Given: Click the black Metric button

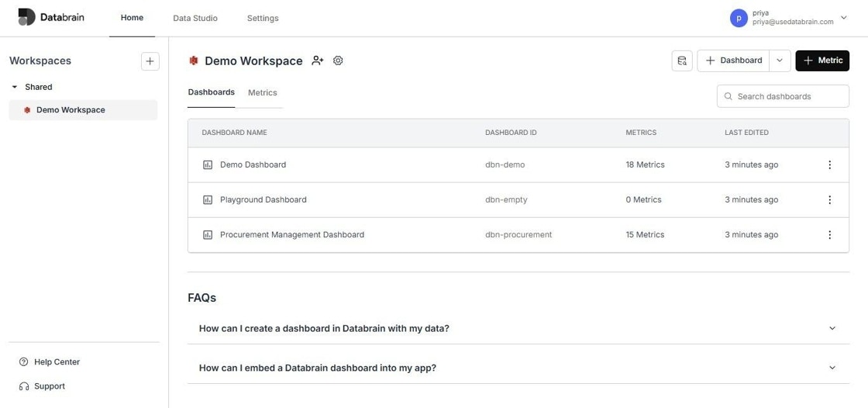Looking at the screenshot, I should 822,61.
